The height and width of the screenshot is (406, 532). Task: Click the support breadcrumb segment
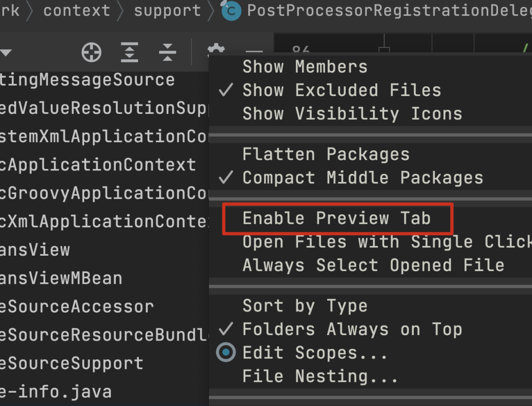167,11
